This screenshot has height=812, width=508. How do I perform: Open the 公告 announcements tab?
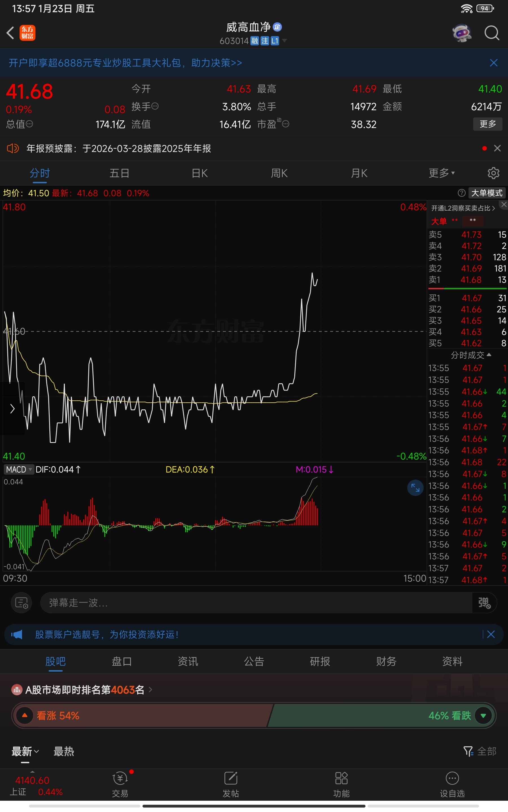(254, 661)
